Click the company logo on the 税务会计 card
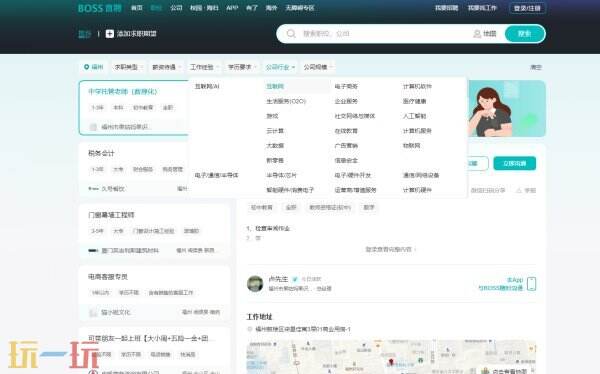 [93, 189]
